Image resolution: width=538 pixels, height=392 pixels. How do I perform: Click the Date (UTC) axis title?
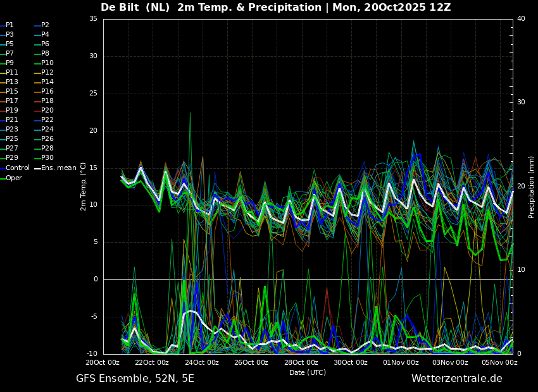(308, 372)
